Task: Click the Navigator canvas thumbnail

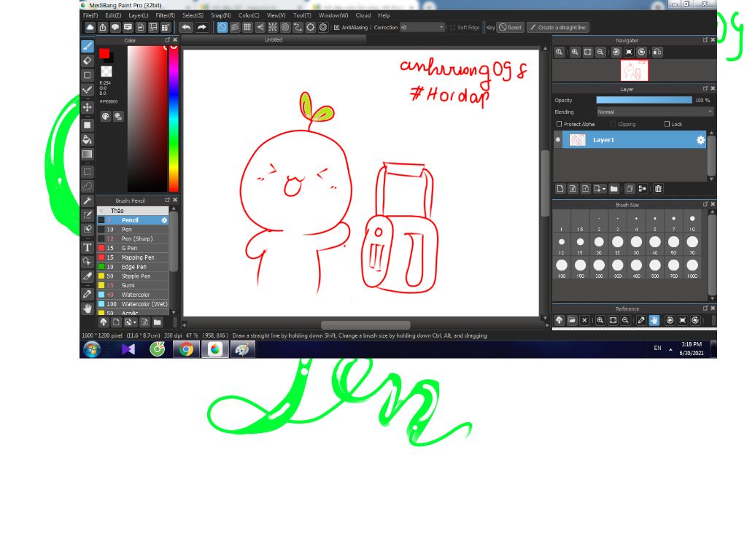Action: click(x=634, y=71)
